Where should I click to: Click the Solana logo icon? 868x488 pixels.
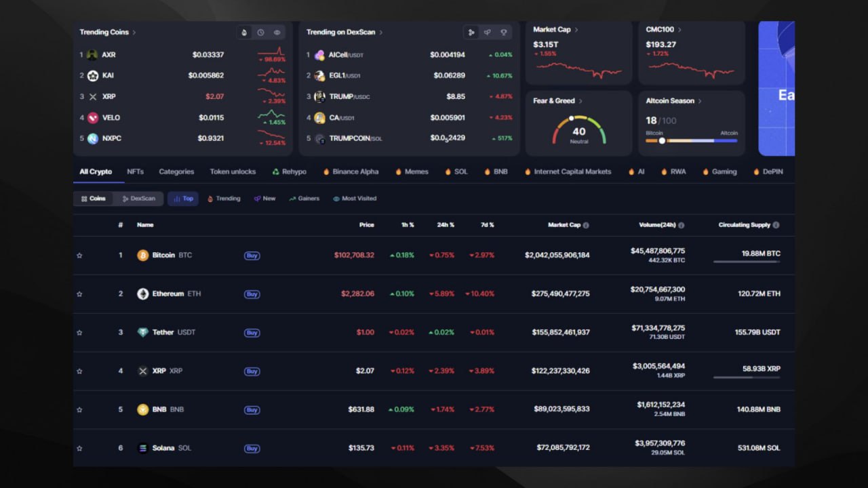point(142,449)
